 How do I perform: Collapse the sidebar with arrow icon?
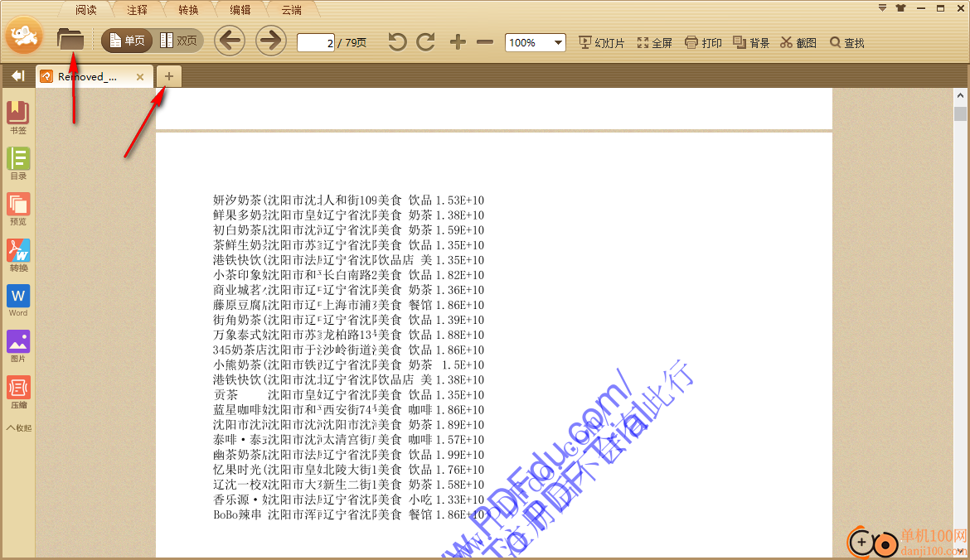click(18, 76)
